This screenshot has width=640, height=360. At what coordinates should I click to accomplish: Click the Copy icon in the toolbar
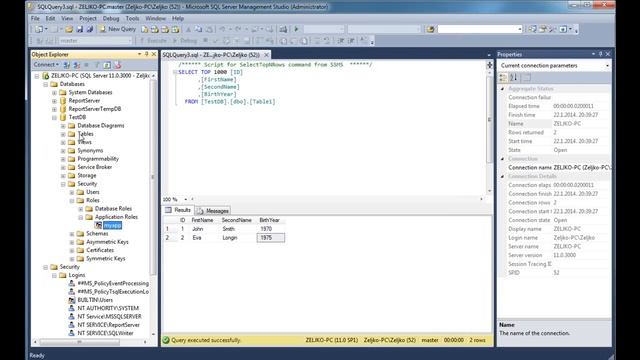[x=198, y=29]
